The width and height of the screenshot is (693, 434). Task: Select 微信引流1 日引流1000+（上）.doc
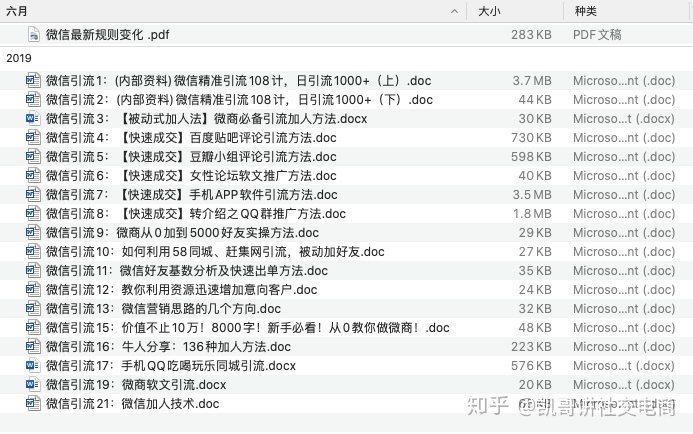pos(238,80)
